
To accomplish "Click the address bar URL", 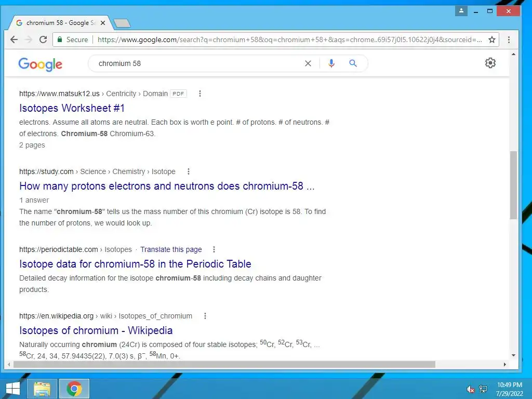I will [290, 39].
